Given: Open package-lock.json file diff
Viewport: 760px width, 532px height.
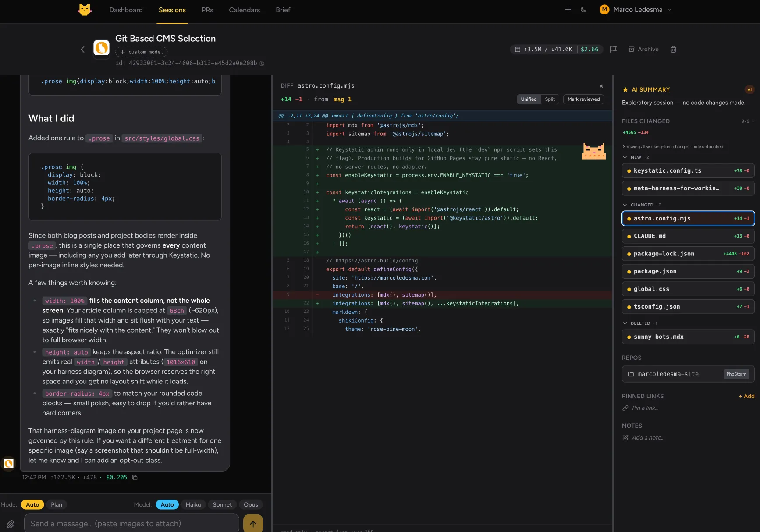Looking at the screenshot, I should (x=688, y=254).
